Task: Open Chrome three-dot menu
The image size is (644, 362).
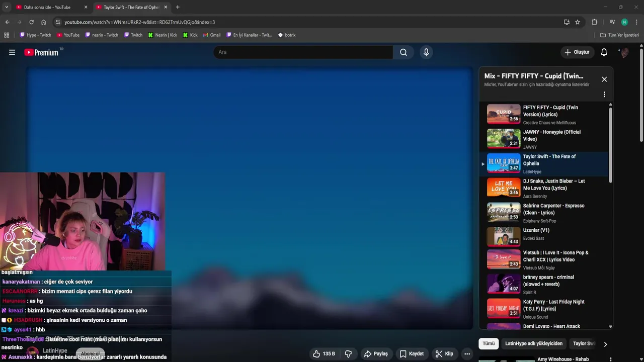Action: click(x=636, y=22)
